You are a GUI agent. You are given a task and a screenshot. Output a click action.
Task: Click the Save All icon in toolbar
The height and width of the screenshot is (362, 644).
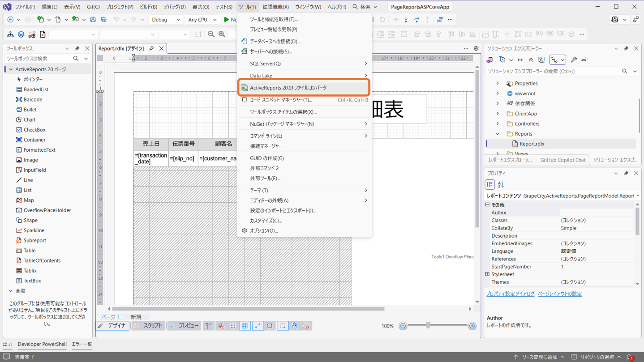103,20
